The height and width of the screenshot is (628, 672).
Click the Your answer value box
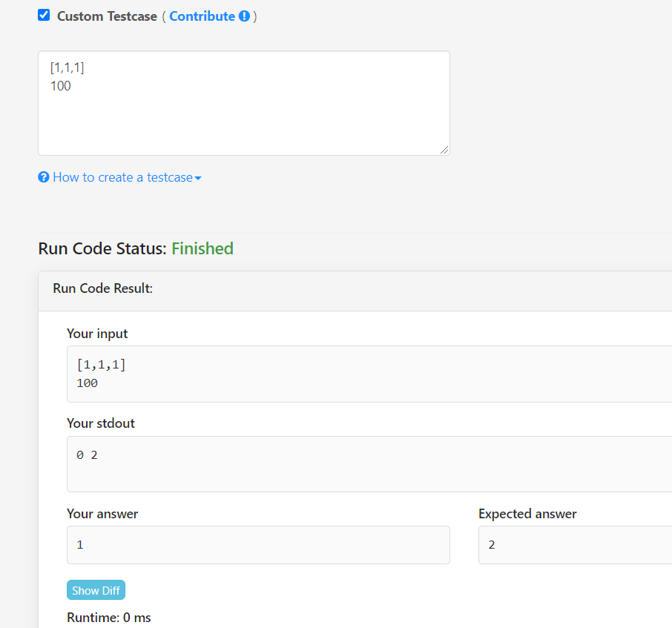click(258, 545)
